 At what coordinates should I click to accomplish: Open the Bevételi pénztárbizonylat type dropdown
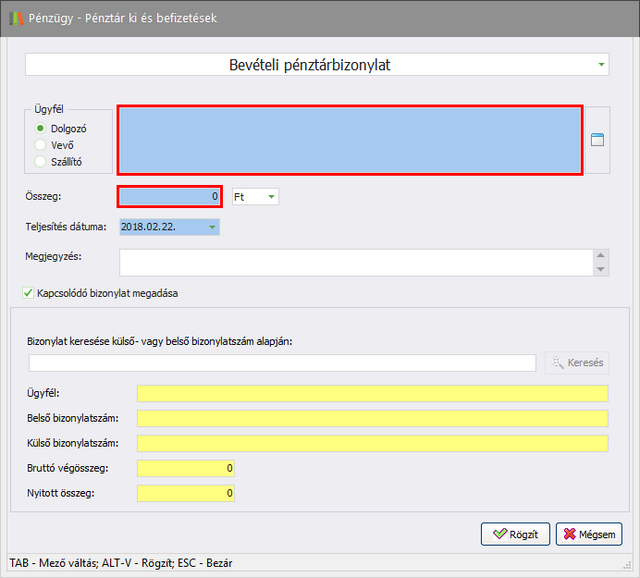tap(601, 65)
